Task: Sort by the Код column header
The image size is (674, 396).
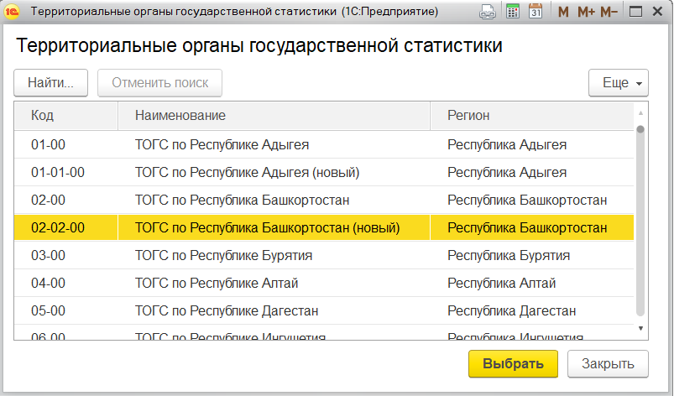Action: [x=66, y=116]
